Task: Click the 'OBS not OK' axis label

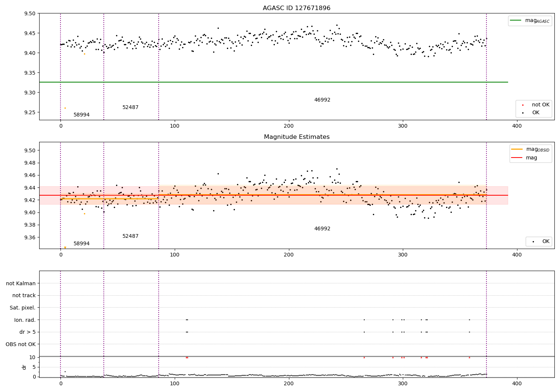Action: [21, 344]
